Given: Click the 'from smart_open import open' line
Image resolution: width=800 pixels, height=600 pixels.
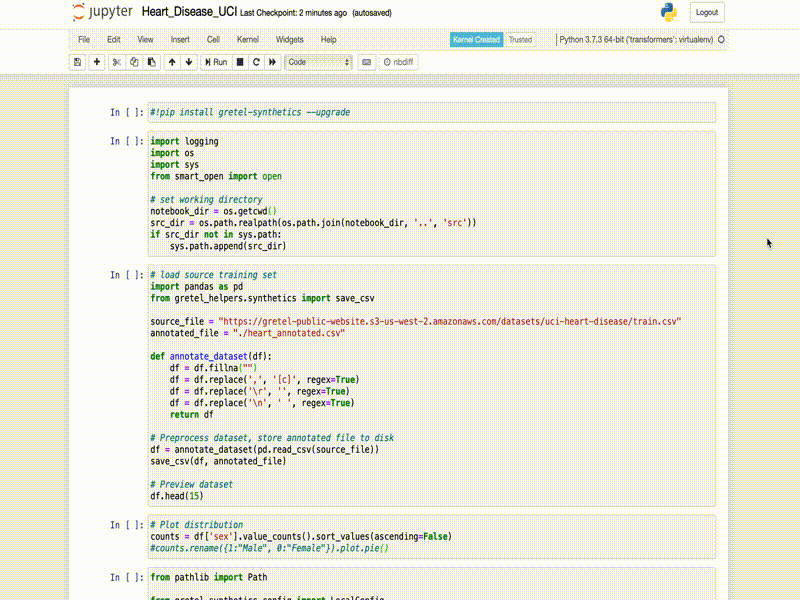Looking at the screenshot, I should coord(216,177).
